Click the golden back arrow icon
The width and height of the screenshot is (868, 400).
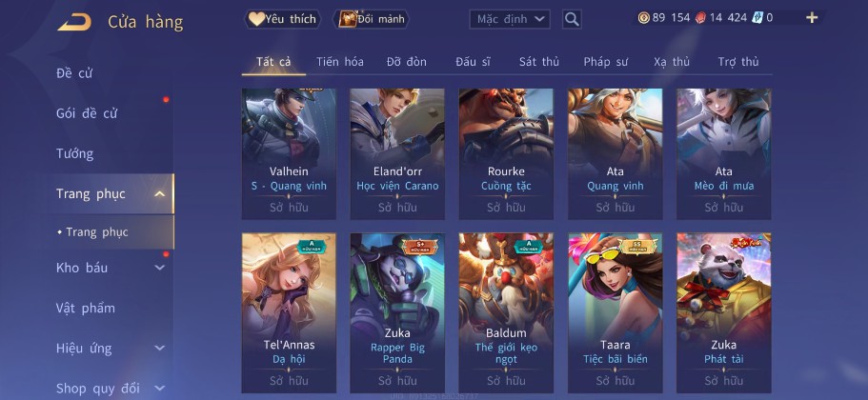pyautogui.click(x=74, y=22)
